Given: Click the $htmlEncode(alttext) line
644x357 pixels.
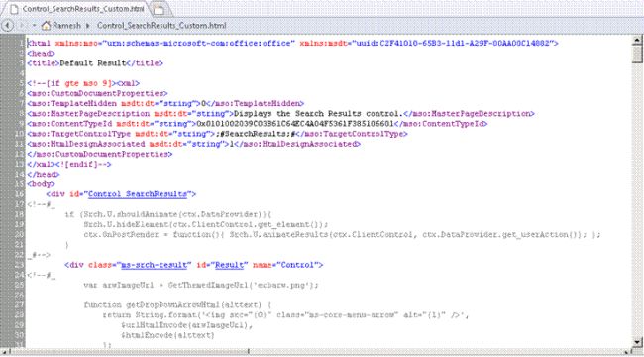Looking at the screenshot, I should [x=168, y=335].
